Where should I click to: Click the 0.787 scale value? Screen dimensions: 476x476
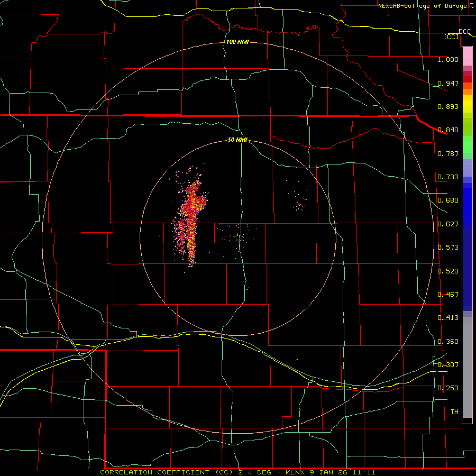(x=448, y=153)
